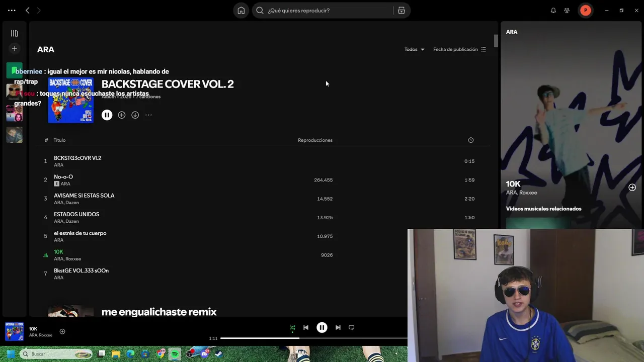The height and width of the screenshot is (362, 644).
Task: Create a playlist with the plus button
Action: (14, 49)
